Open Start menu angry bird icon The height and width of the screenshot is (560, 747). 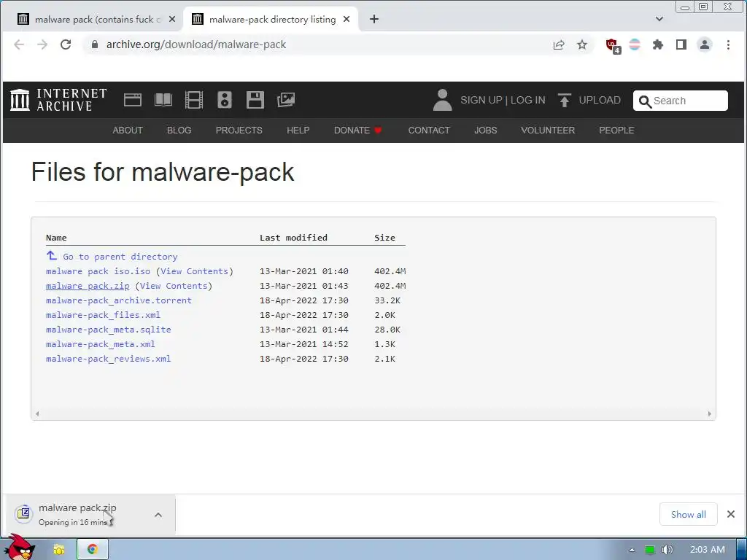click(x=20, y=548)
